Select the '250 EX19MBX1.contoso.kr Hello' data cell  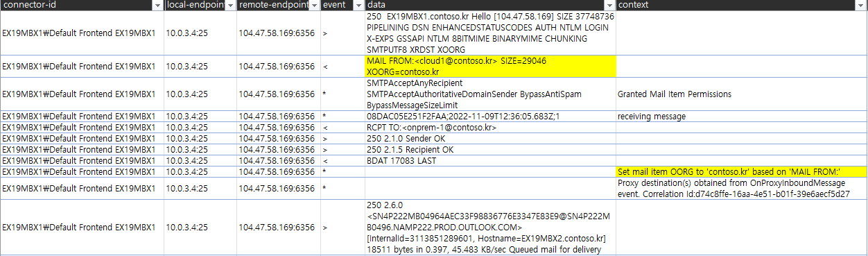click(490, 33)
